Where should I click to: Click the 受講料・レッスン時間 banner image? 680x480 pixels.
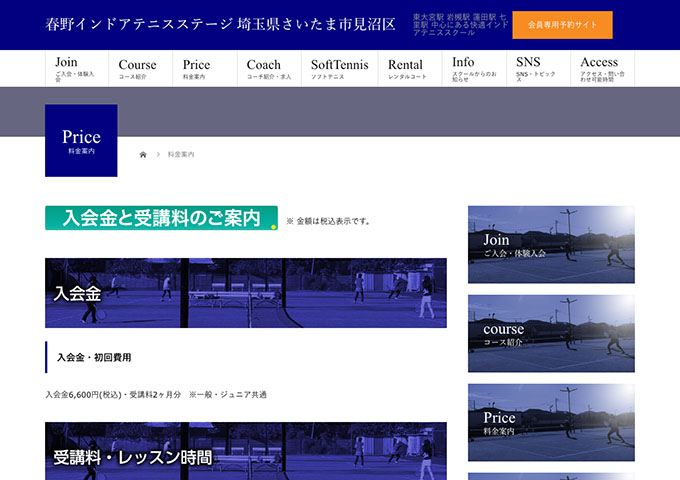pos(246,451)
